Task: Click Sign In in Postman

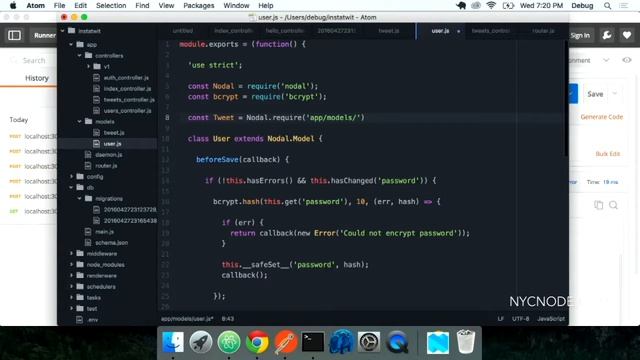Action: tap(580, 36)
